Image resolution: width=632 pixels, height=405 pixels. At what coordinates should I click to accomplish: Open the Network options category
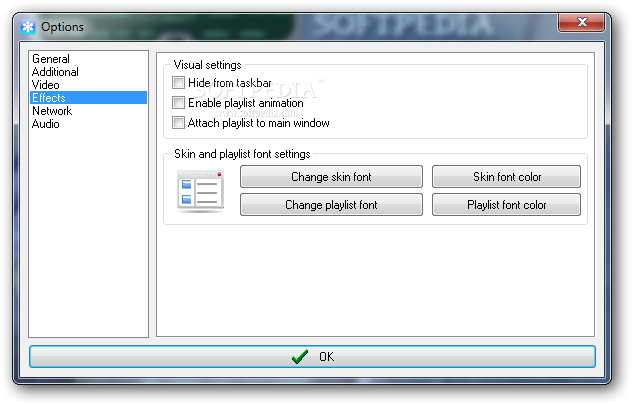point(88,111)
